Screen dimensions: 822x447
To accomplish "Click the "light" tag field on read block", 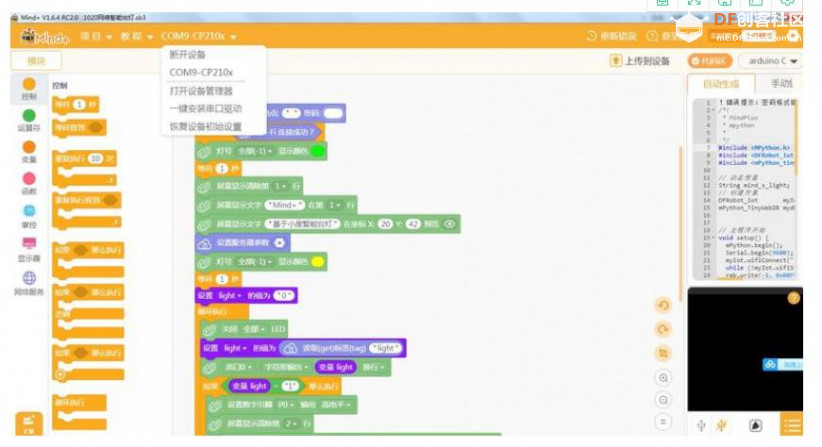I will click(385, 348).
